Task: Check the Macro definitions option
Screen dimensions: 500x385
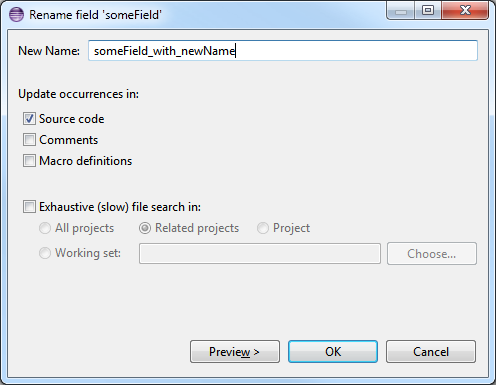Action: [29, 161]
